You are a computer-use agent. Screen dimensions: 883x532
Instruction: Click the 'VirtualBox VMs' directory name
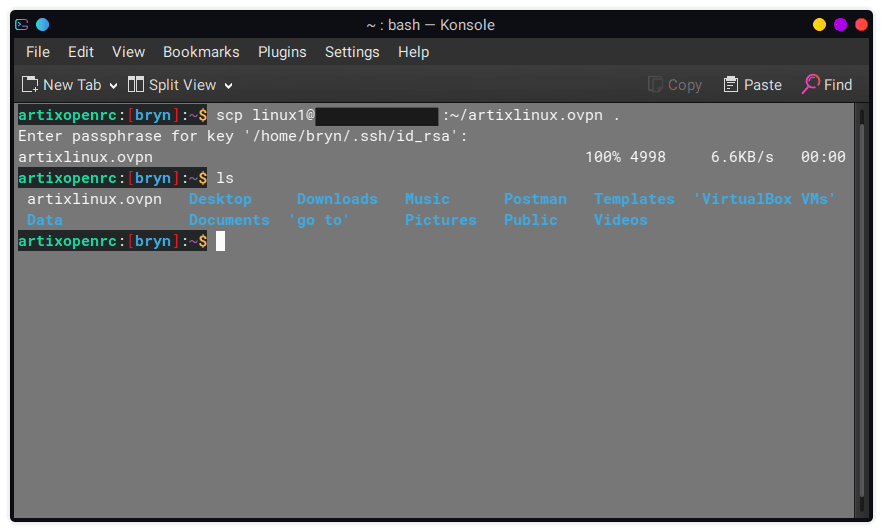click(x=764, y=199)
